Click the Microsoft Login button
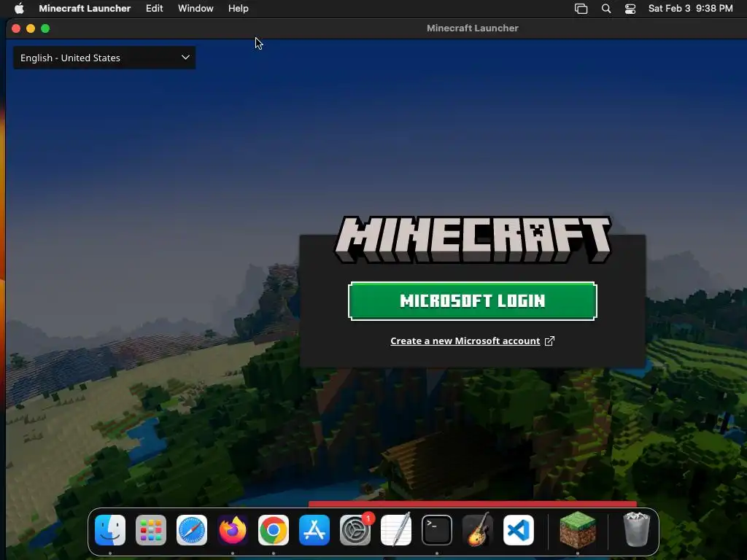Viewport: 747px width, 560px height. [473, 301]
